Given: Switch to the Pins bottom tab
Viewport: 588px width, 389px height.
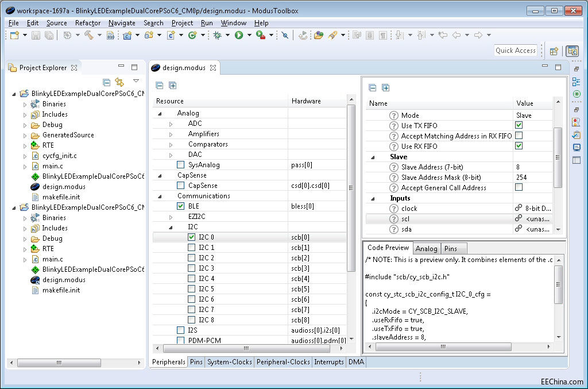Looking at the screenshot, I should coord(196,362).
